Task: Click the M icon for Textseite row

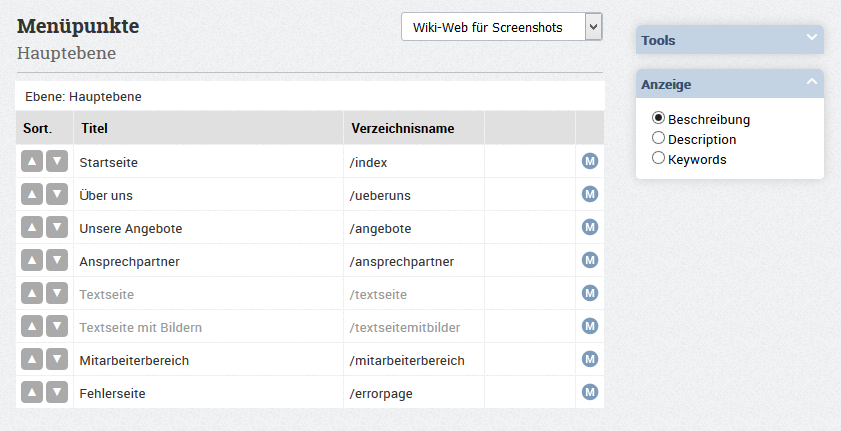Action: pos(590,293)
